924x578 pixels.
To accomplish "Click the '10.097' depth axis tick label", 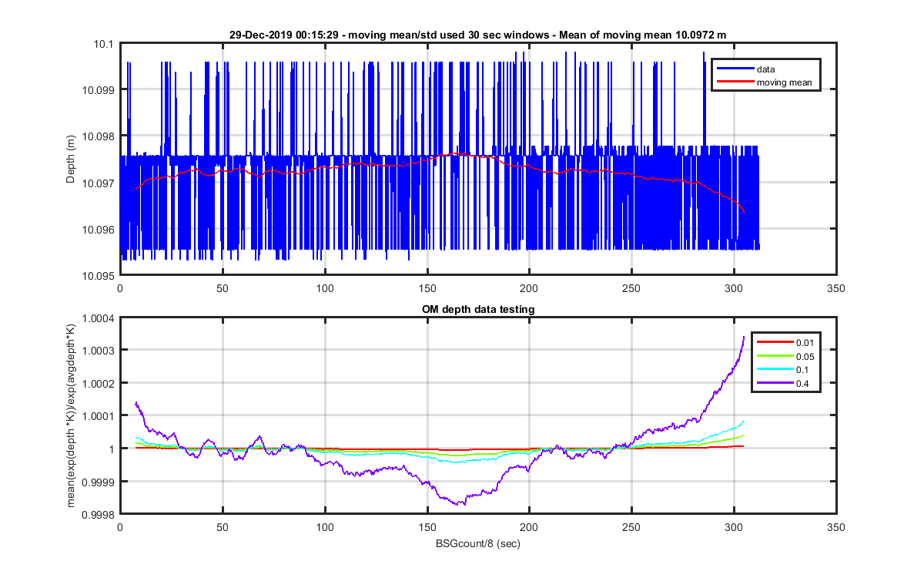I will point(100,183).
